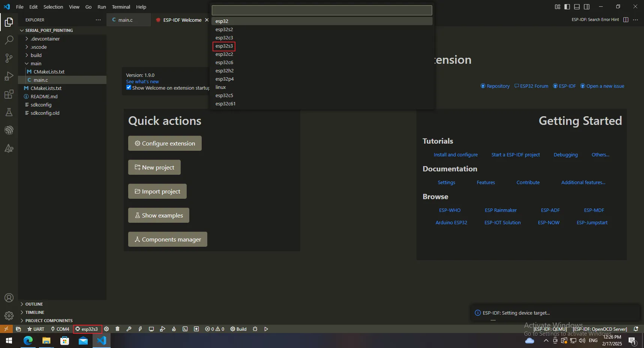This screenshot has width=644, height=348.
Task: Toggle the bottom panel layout button
Action: (x=577, y=7)
